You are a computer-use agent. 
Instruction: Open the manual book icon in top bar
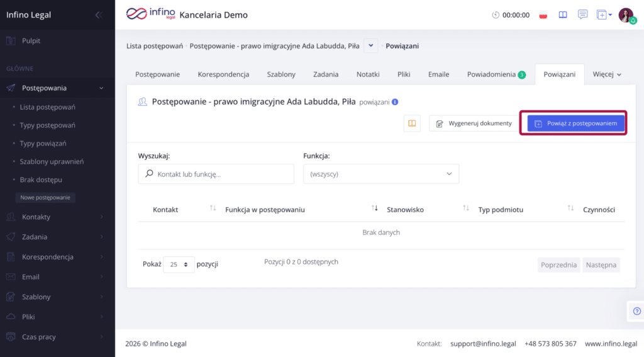pyautogui.click(x=563, y=15)
